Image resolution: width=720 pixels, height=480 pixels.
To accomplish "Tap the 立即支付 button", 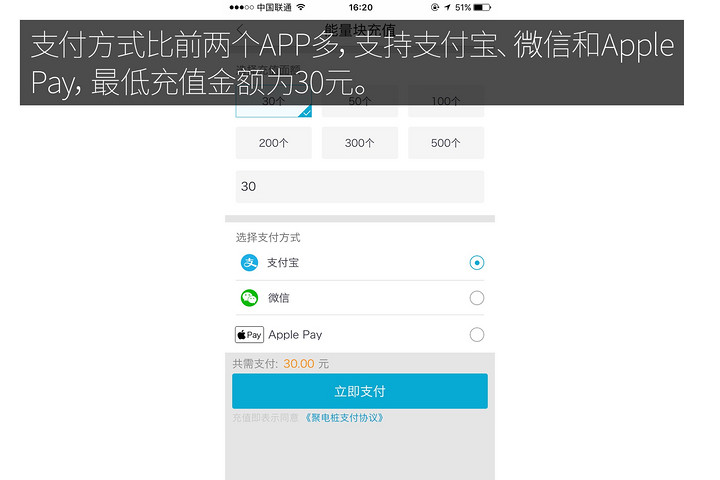I will pos(360,391).
